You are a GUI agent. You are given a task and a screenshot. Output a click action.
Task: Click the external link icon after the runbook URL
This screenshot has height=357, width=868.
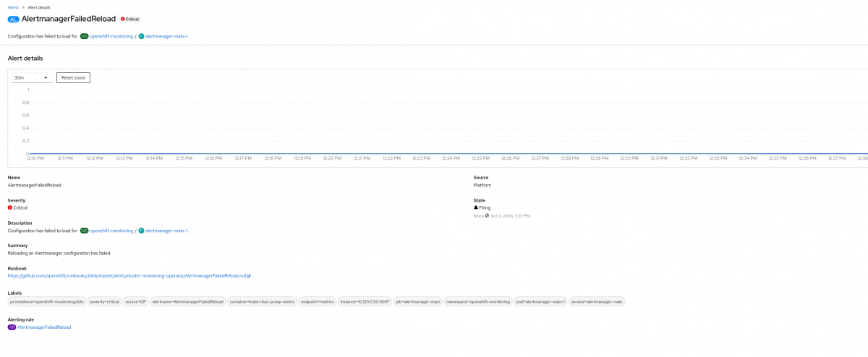tap(249, 276)
